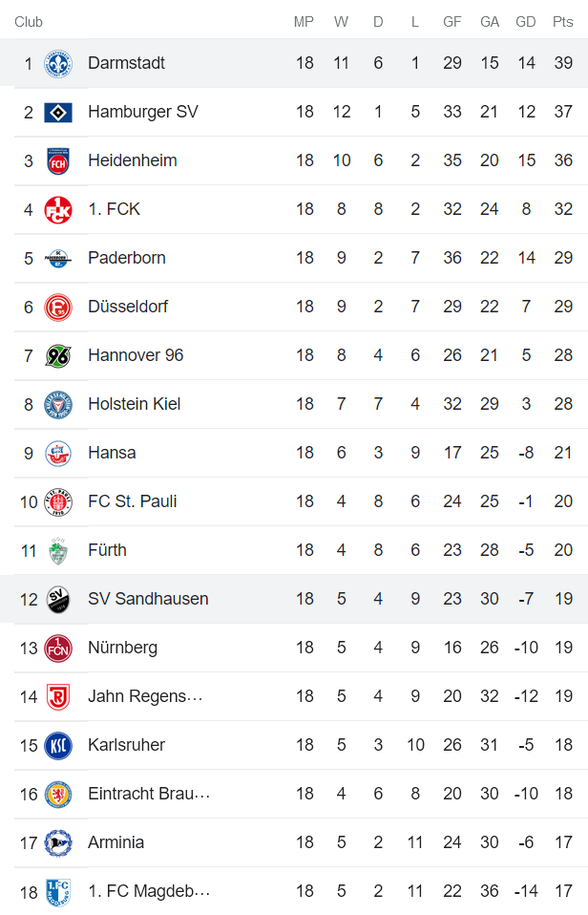588x915 pixels.
Task: Select the Fürth team name
Action: 107,549
